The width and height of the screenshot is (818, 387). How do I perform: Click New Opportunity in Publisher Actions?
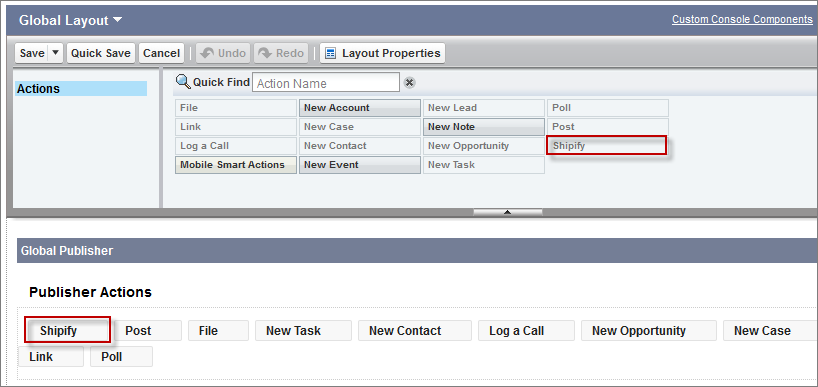[x=649, y=331]
